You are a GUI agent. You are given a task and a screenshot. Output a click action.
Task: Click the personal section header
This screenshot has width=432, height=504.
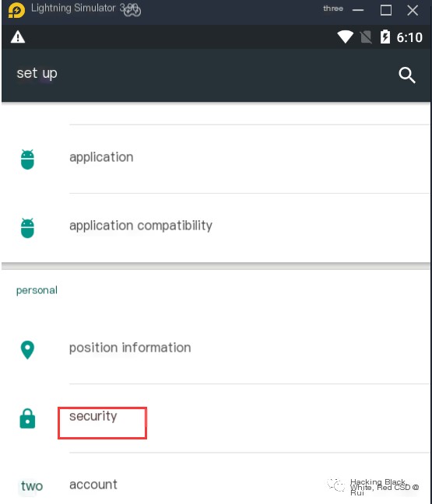[x=37, y=290]
